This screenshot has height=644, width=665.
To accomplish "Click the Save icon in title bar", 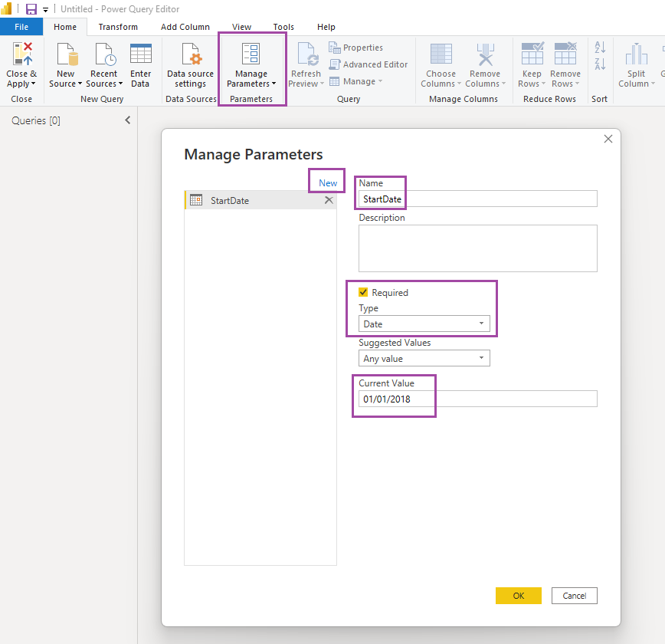I will coord(31,9).
